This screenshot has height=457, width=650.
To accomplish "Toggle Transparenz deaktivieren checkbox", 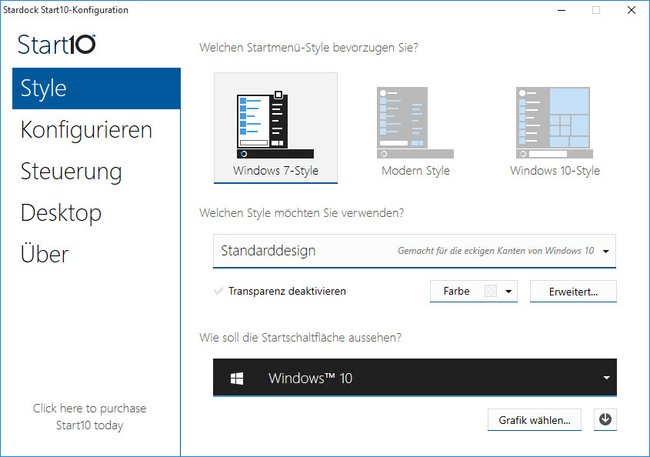I will click(x=218, y=291).
